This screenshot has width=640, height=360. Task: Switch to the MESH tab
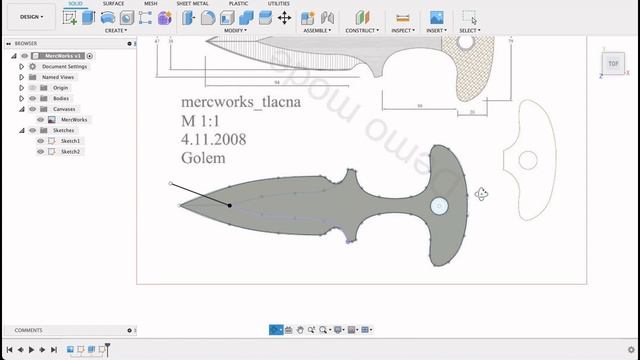click(x=151, y=3)
